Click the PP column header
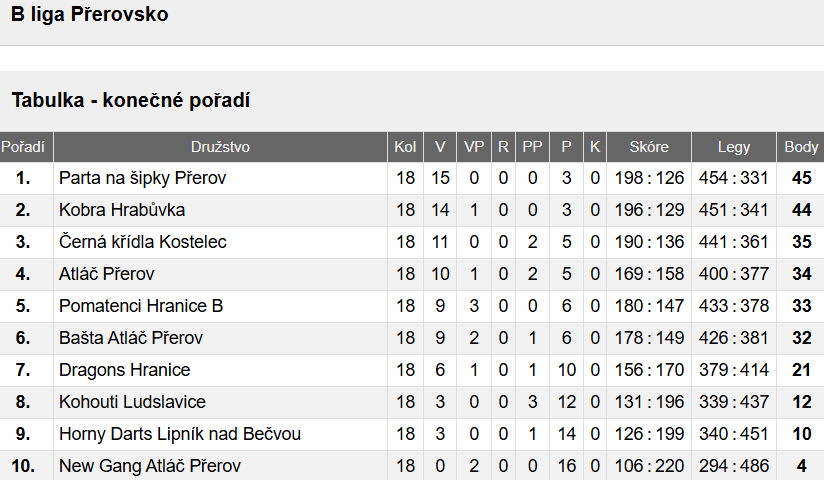This screenshot has height=480, width=824. [532, 147]
